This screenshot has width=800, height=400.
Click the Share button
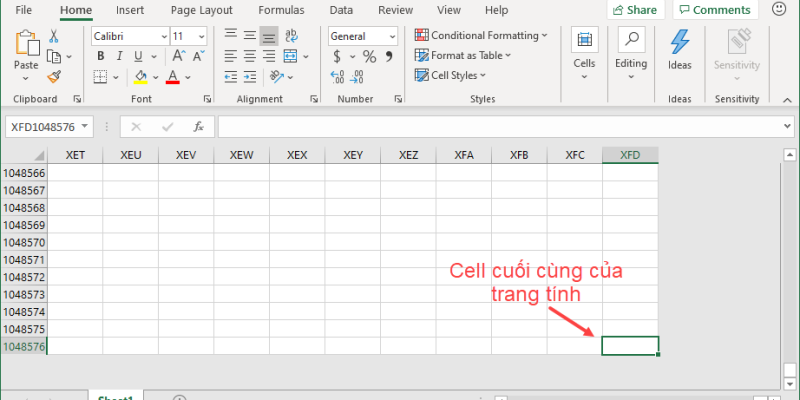(634, 10)
